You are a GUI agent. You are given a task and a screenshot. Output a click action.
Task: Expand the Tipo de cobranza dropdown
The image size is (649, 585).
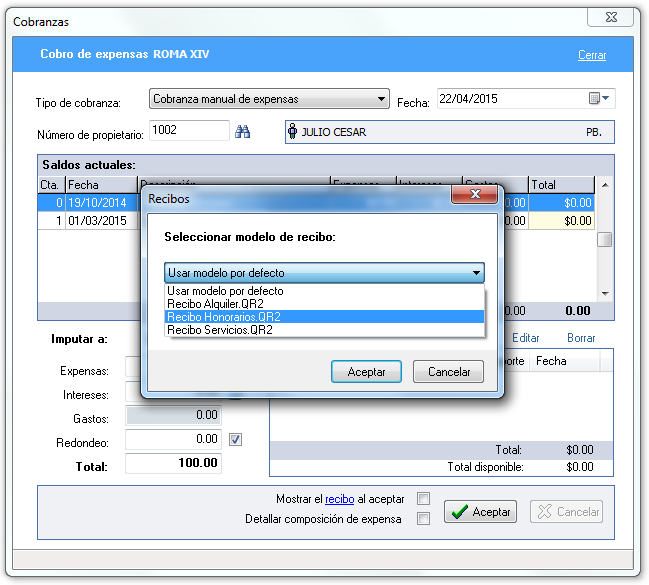click(381, 99)
